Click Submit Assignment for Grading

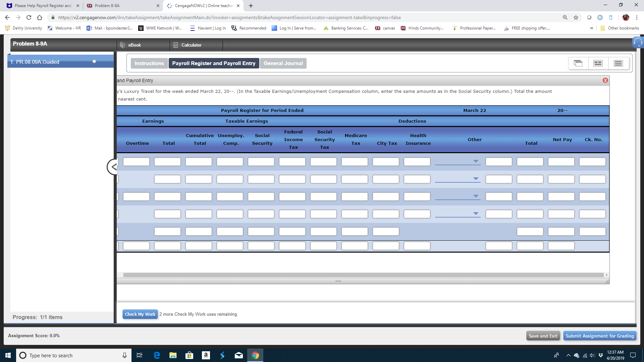coord(599,336)
